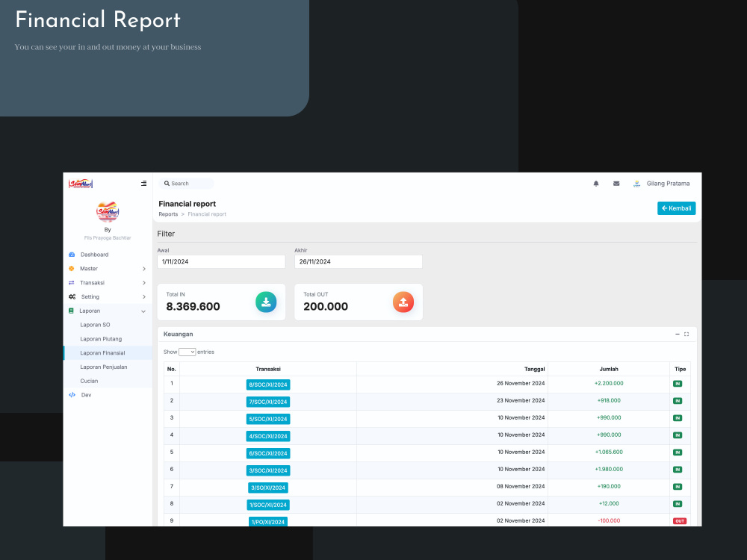Click the date 08 November 2024
The height and width of the screenshot is (560, 747).
521,486
